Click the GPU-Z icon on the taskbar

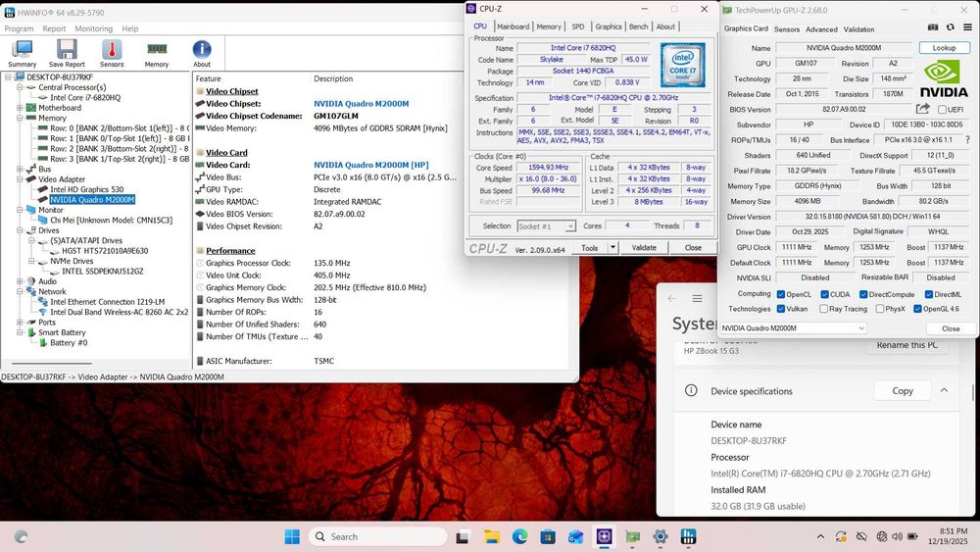point(632,536)
